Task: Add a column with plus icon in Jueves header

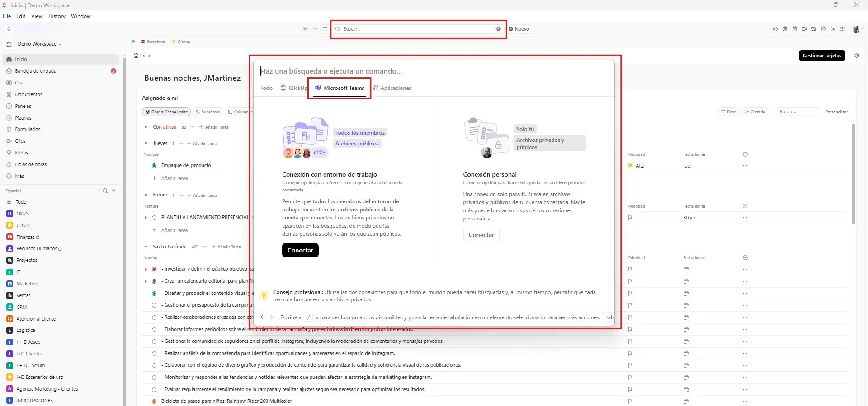Action: (745, 154)
